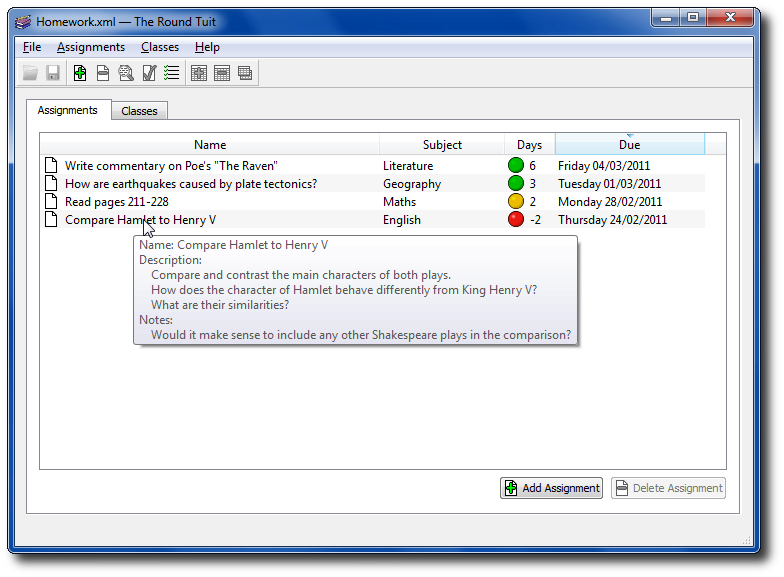Screen dimensions: 784x577
Task: Open the File menu
Action: tap(32, 47)
